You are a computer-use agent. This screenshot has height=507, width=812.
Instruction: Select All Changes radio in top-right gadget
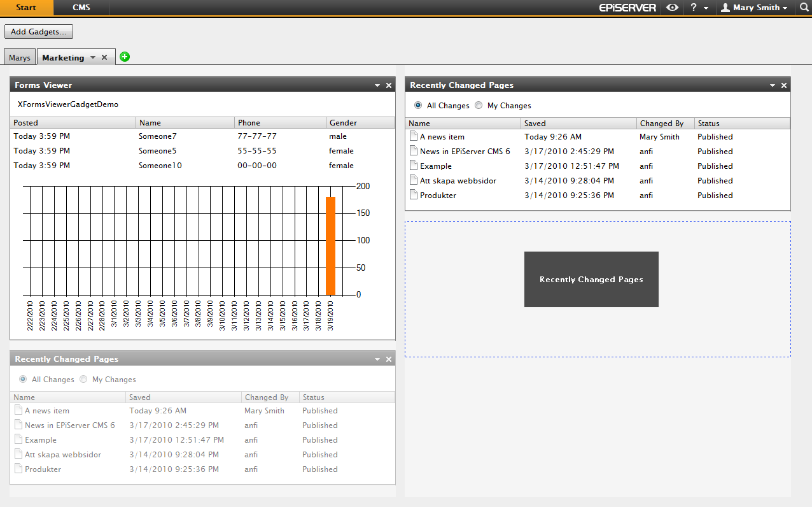tap(418, 106)
